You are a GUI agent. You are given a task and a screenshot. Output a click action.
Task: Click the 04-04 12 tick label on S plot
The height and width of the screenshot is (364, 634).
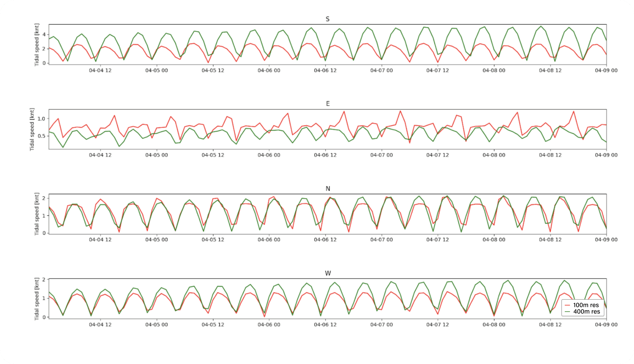pos(100,70)
